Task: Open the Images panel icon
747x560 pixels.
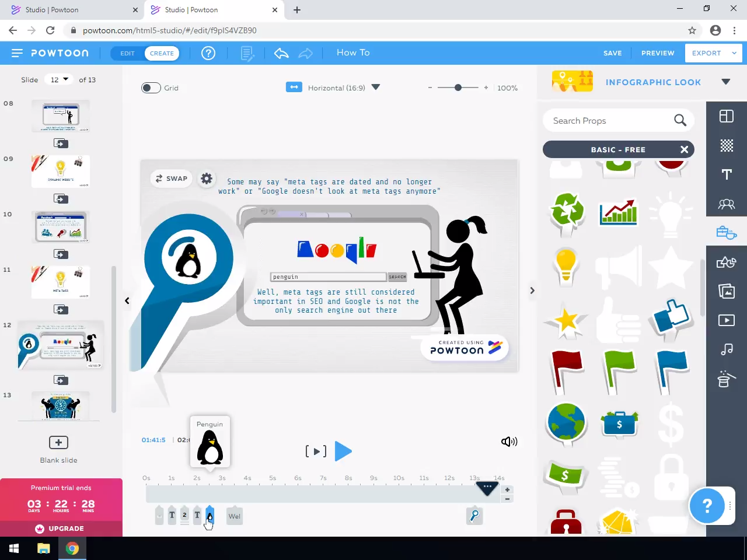Action: pyautogui.click(x=727, y=290)
